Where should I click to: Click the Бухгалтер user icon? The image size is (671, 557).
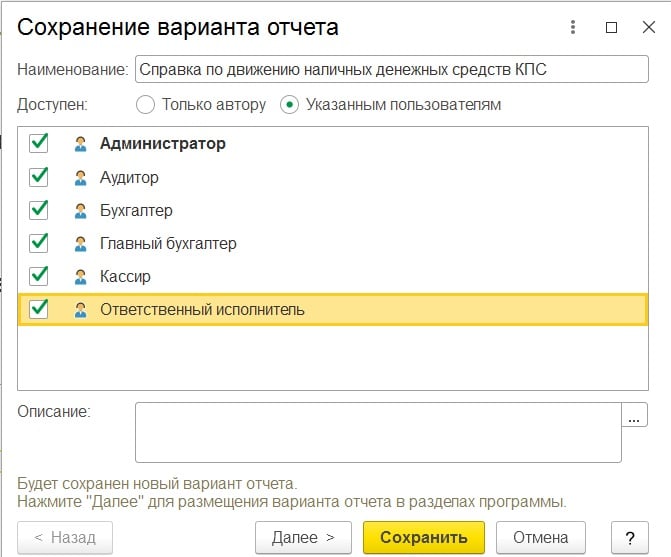click(81, 210)
